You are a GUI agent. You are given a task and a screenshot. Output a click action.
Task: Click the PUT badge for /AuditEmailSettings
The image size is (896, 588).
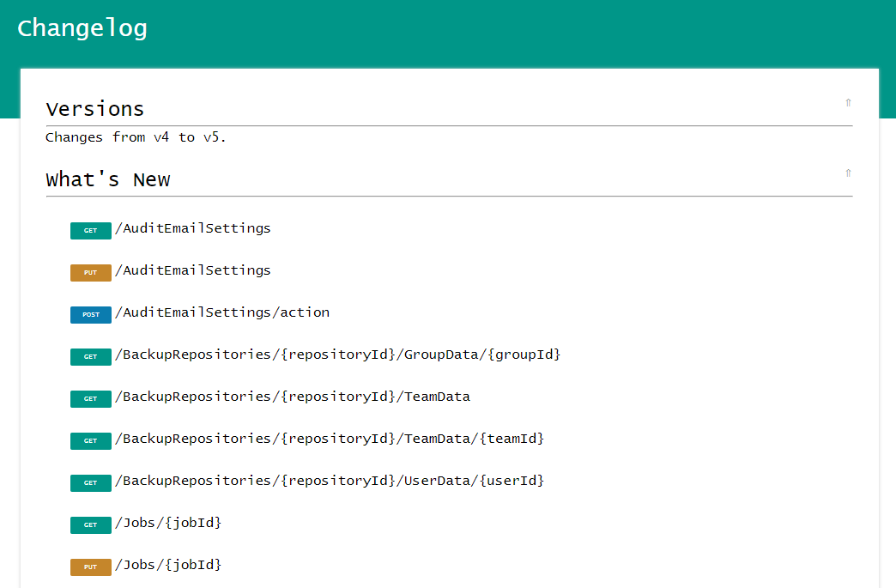(x=91, y=273)
